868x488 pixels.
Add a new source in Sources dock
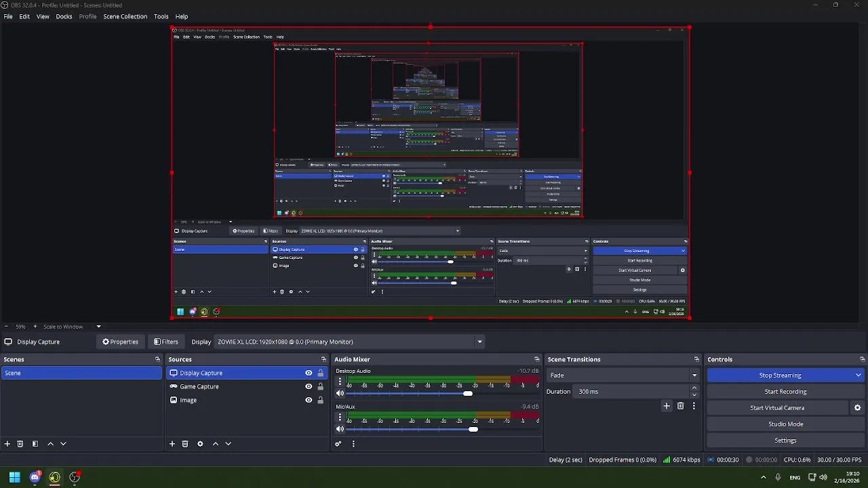click(172, 444)
